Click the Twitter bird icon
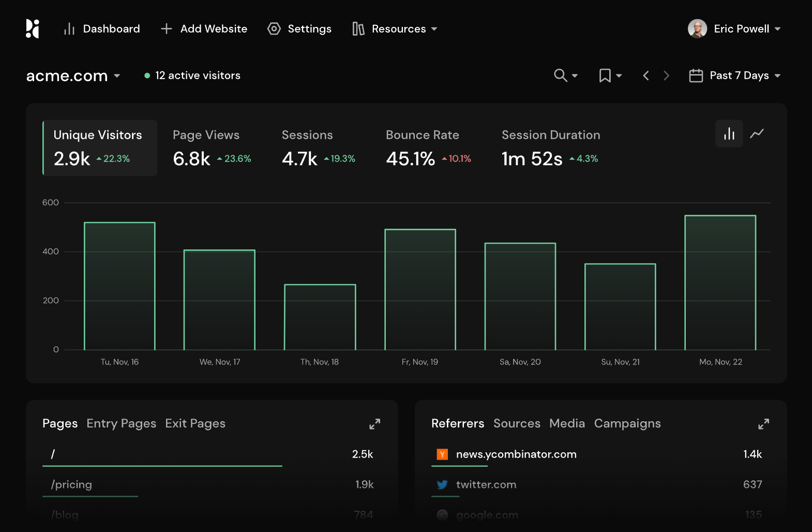This screenshot has width=812, height=532. point(442,485)
